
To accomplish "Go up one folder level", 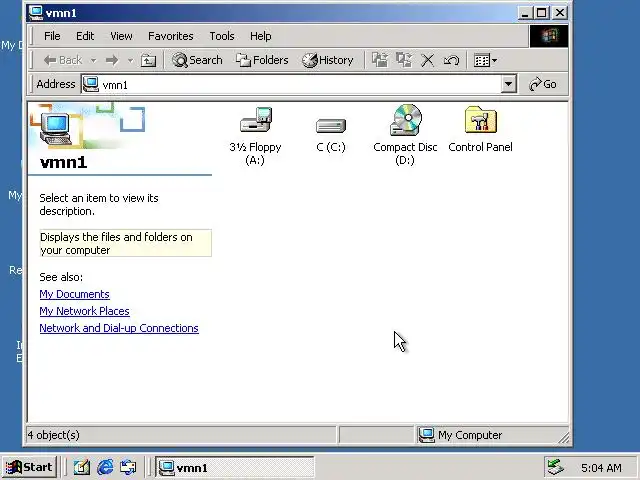I will point(148,60).
